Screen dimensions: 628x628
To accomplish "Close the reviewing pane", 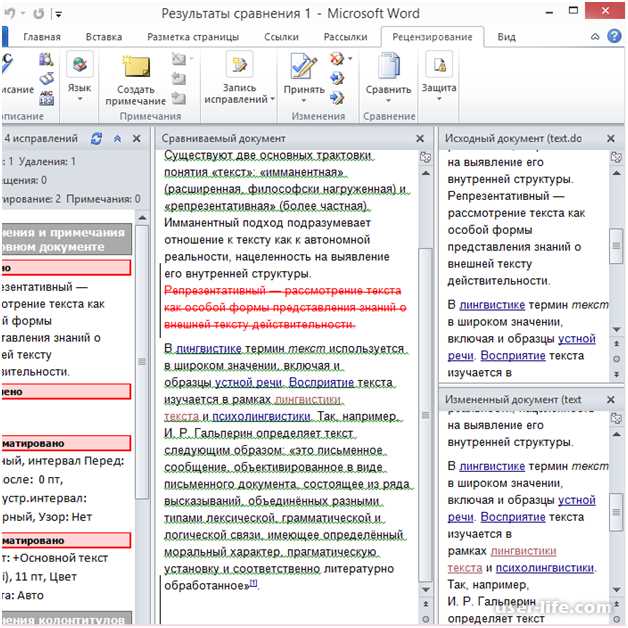I will coord(137,139).
